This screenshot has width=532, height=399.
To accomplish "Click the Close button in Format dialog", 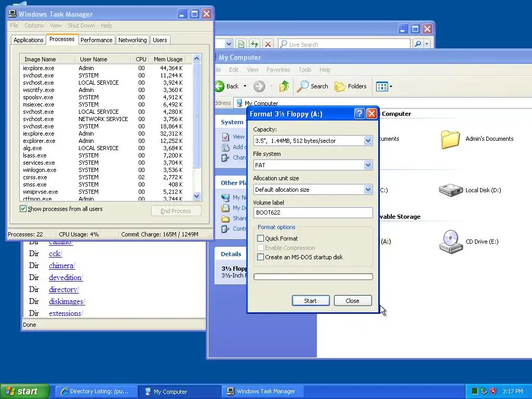I will tap(353, 301).
